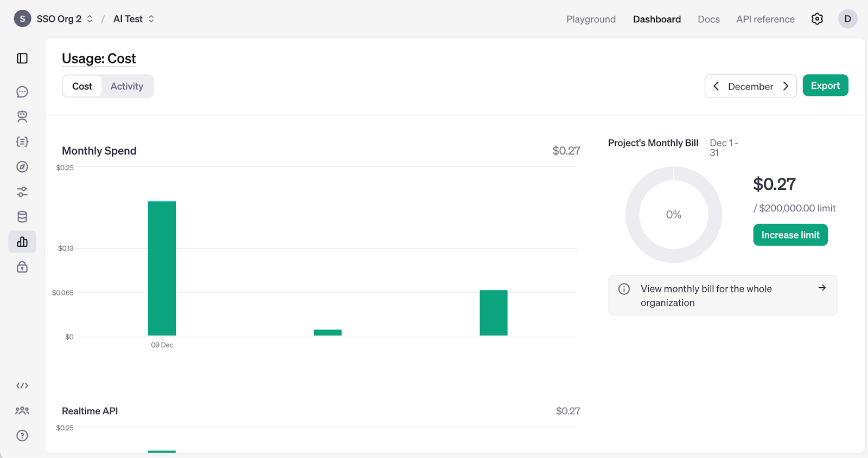Open the Chat playground icon
This screenshot has width=868, height=458.
[x=22, y=92]
